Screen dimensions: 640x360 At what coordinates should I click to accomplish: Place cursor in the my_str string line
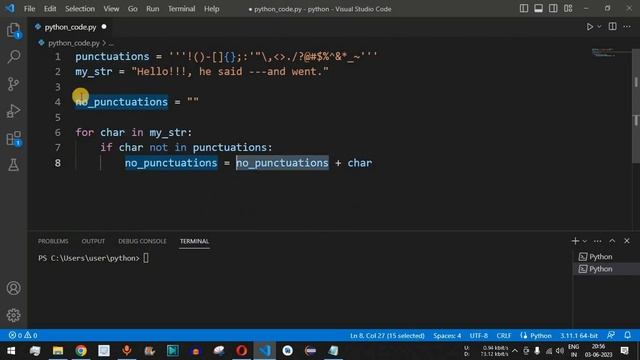coord(202,71)
